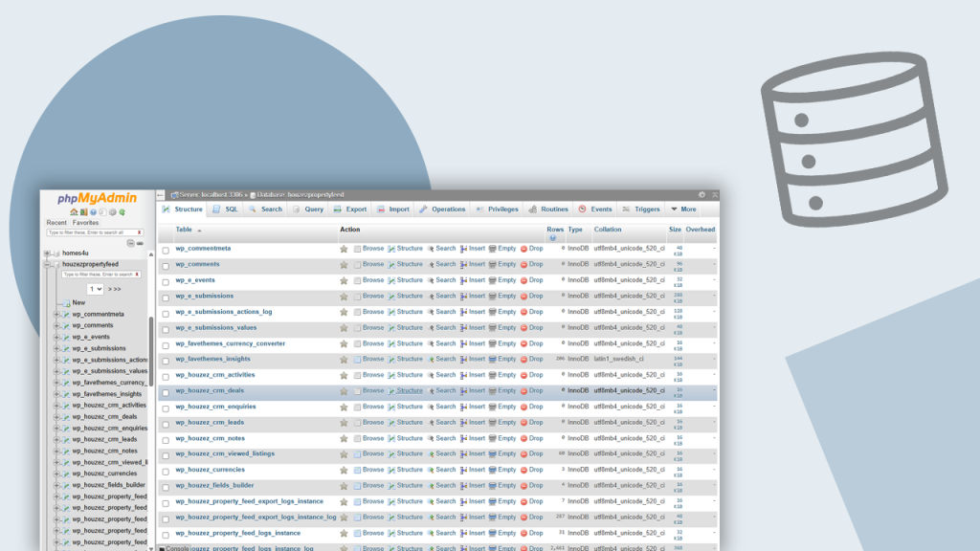
Task: Click the collapse-all icon in navigation panel
Action: tap(129, 243)
